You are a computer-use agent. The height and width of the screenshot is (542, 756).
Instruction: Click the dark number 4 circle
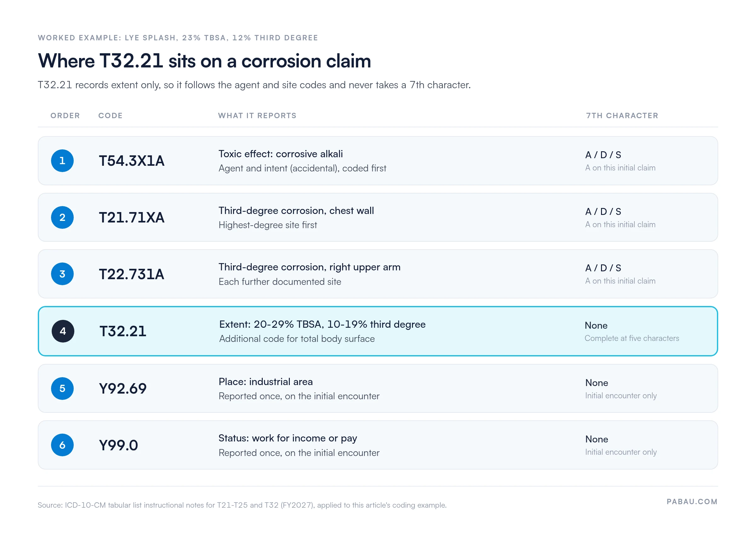[63, 331]
